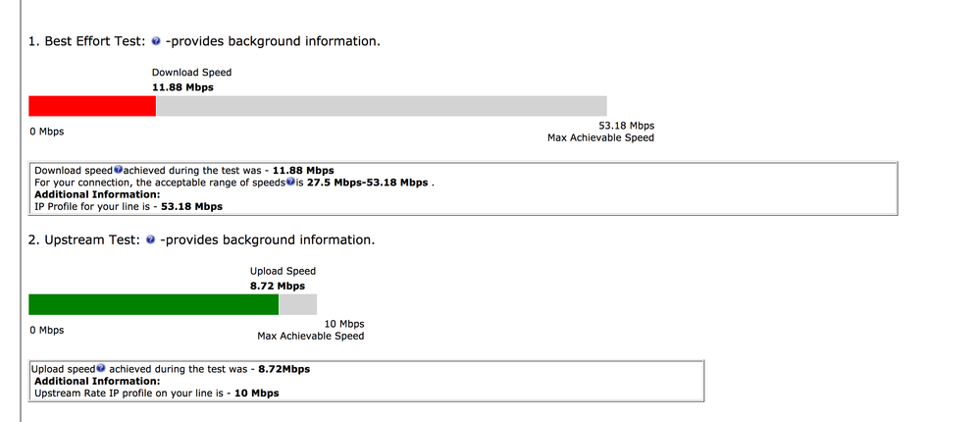The height and width of the screenshot is (422, 980).
Task: Select the '2. Upstream Test:' heading
Action: tap(83, 240)
